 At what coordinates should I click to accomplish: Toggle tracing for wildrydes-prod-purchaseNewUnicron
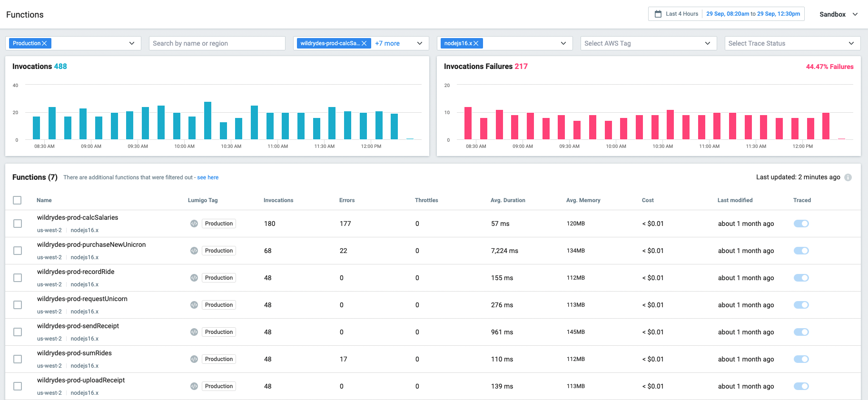pyautogui.click(x=801, y=251)
